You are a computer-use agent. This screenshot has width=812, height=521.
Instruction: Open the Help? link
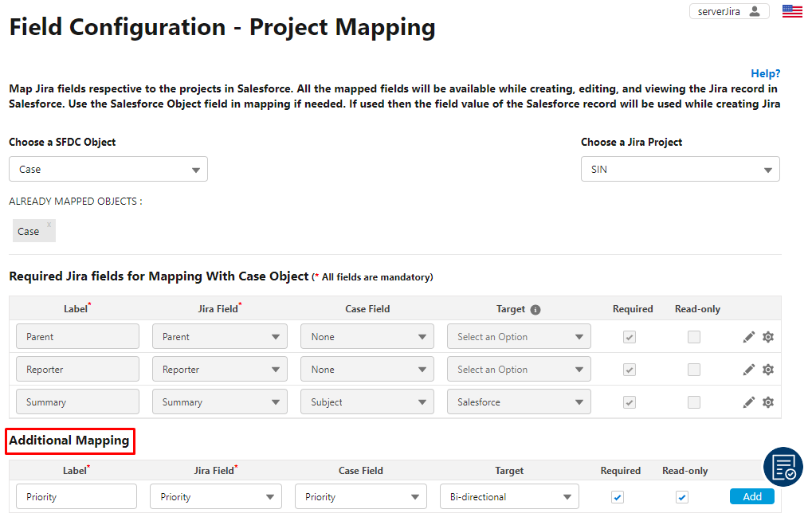click(x=764, y=72)
